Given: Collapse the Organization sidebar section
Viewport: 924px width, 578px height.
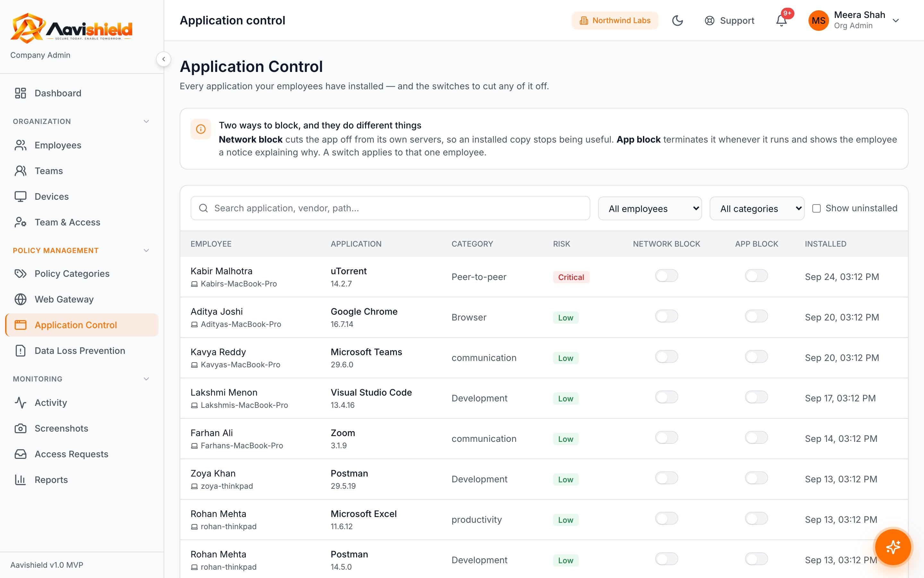Looking at the screenshot, I should pos(146,122).
